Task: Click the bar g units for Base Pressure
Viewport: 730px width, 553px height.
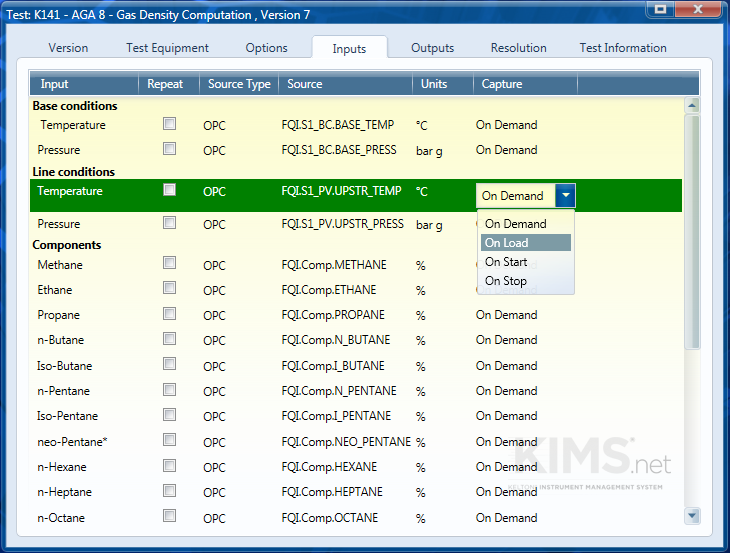Action: pyautogui.click(x=429, y=151)
